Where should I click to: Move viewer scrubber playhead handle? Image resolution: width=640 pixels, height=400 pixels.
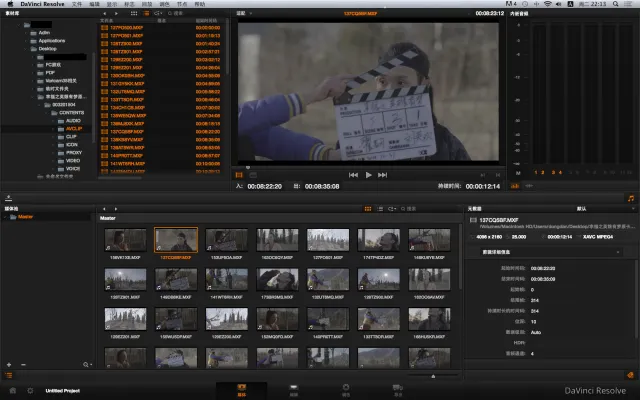pyautogui.click(x=248, y=167)
